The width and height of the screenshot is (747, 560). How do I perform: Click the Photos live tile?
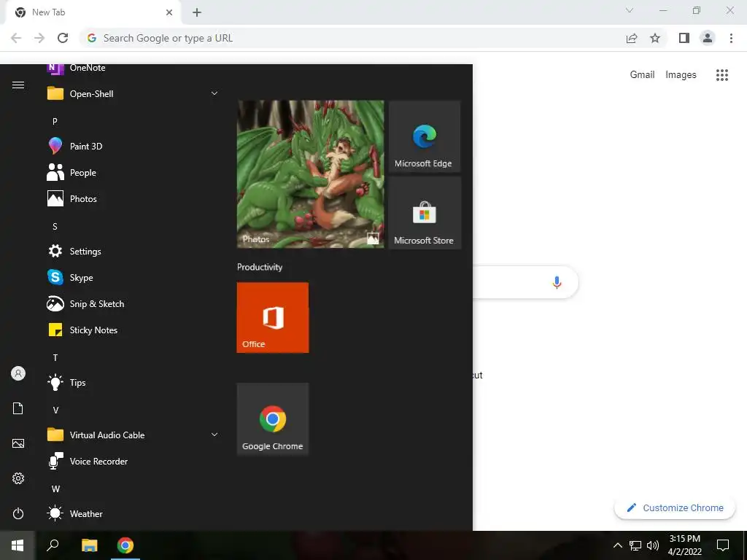coord(310,174)
